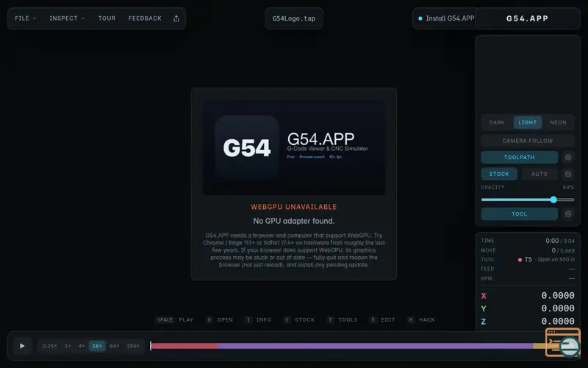Viewport: 588px width, 368px height.
Task: Click the share/export icon in top toolbar
Action: (x=176, y=18)
